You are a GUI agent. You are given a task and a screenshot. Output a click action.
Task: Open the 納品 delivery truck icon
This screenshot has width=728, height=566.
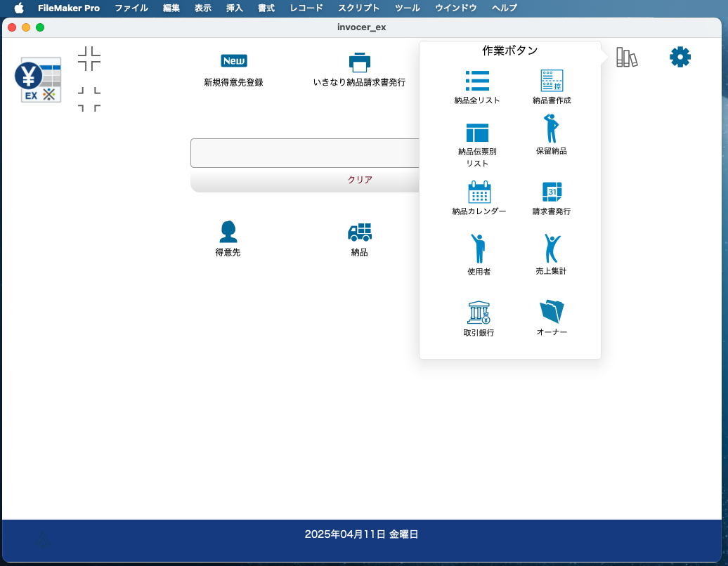pos(359,232)
